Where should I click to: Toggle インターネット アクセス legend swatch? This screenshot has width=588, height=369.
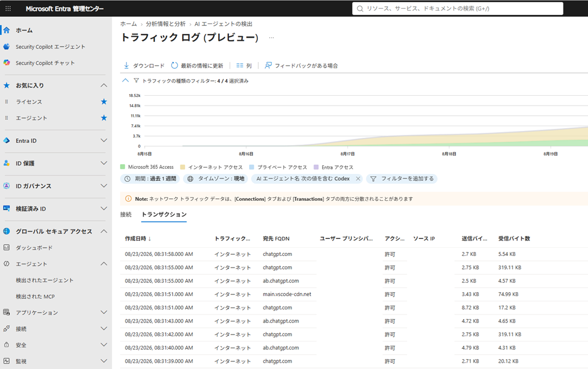coord(183,167)
